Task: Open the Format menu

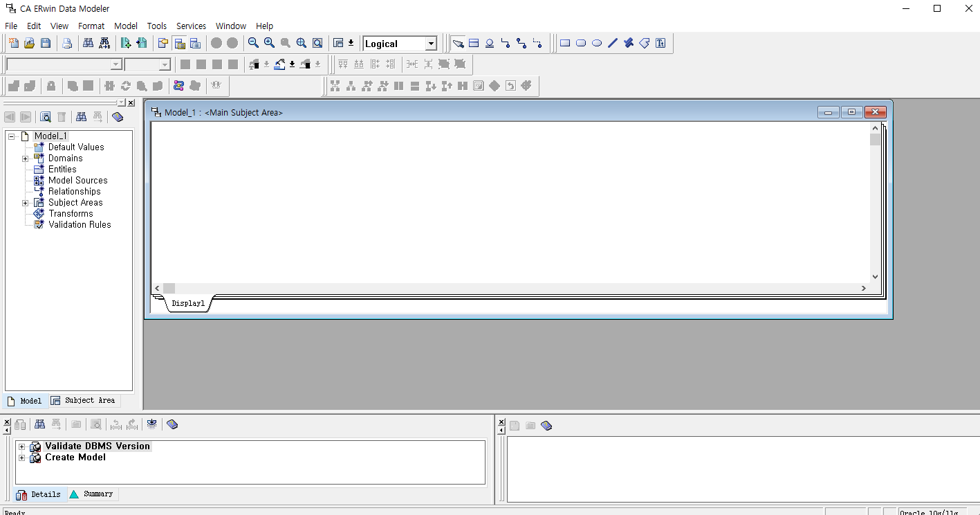Action: (x=91, y=26)
